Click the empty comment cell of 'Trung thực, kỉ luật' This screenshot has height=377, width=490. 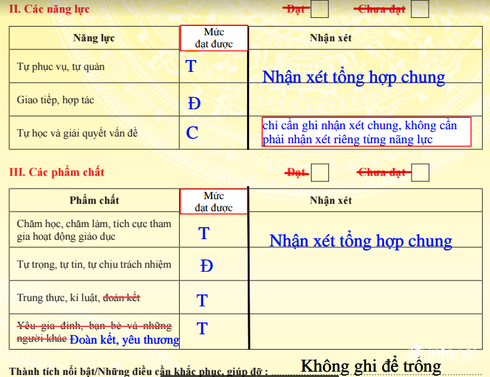point(366,297)
